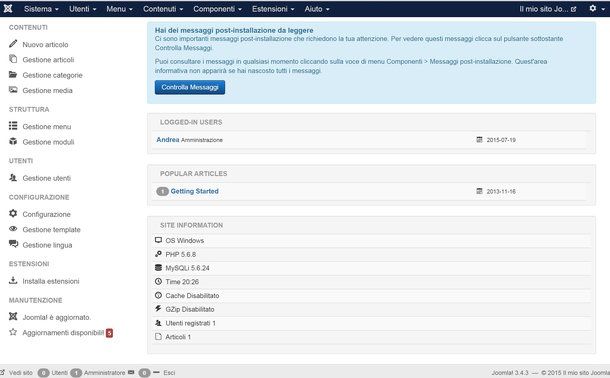The image size is (610, 378).
Task: Click the users icon beside Gestione utenti
Action: [x=13, y=177]
